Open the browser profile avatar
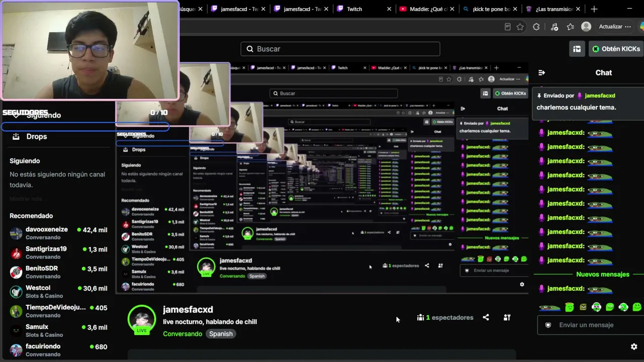The width and height of the screenshot is (644, 362). [586, 27]
